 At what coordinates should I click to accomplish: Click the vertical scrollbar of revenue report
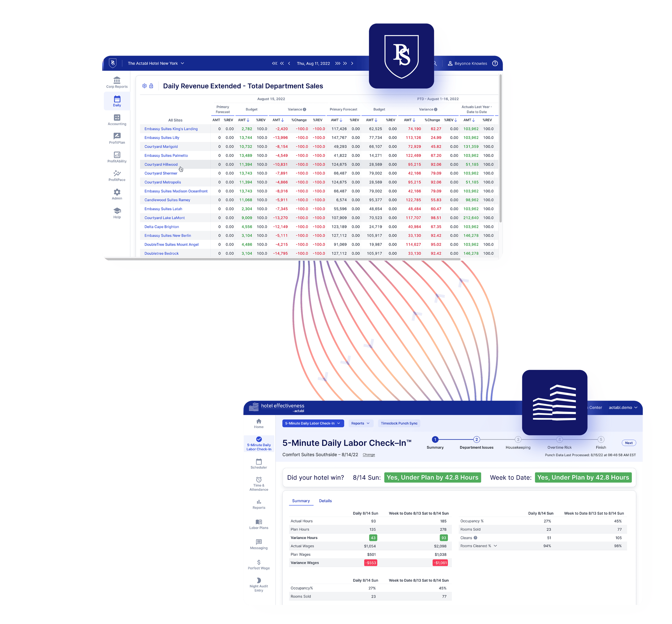500,149
